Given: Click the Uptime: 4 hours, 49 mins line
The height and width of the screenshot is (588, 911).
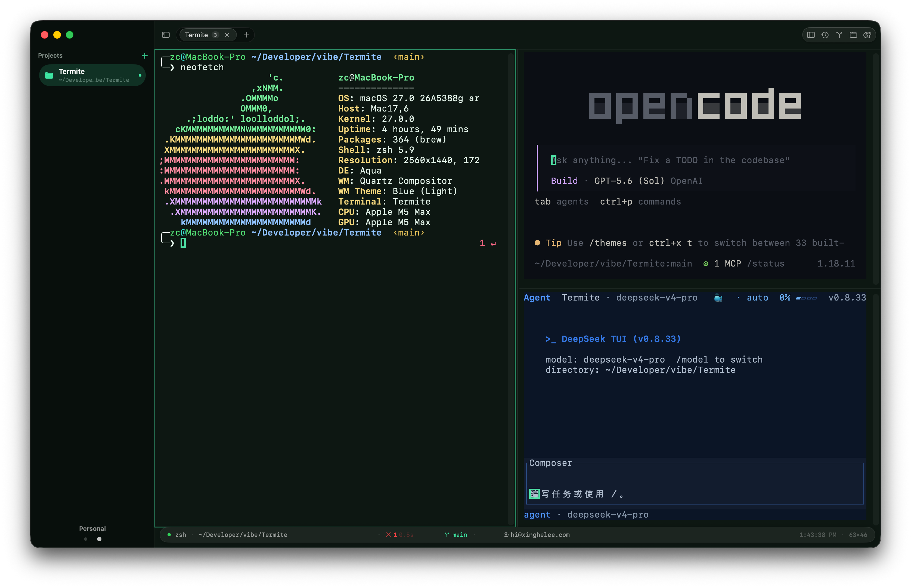Looking at the screenshot, I should point(403,129).
